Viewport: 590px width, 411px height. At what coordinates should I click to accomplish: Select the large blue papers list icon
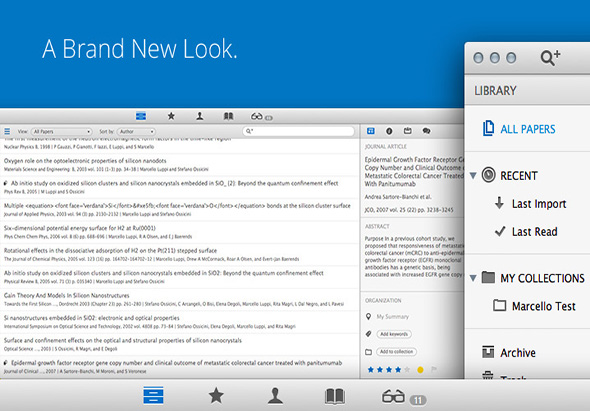tap(153, 396)
